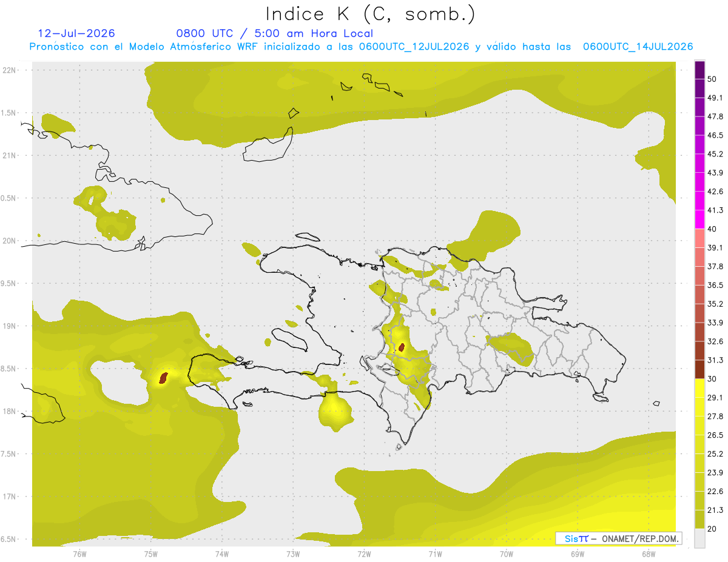This screenshot has width=728, height=562.
Task: Pick the olive swatch between 20 and 21.3
Action: click(699, 520)
